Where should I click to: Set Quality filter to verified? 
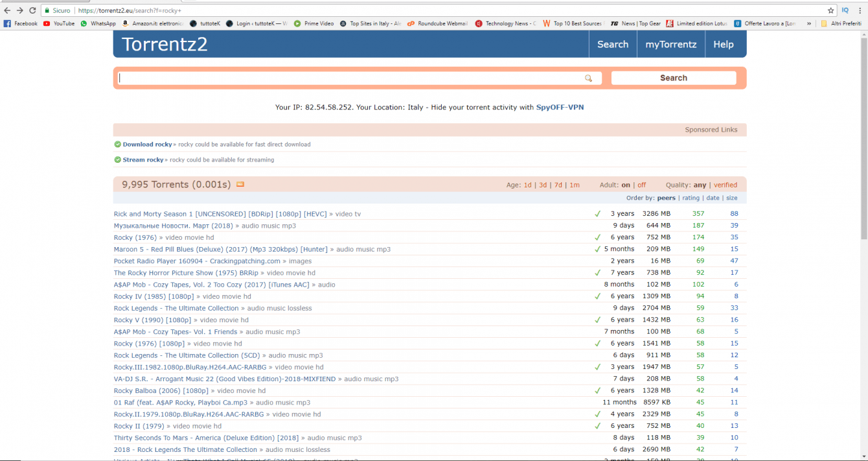point(725,185)
